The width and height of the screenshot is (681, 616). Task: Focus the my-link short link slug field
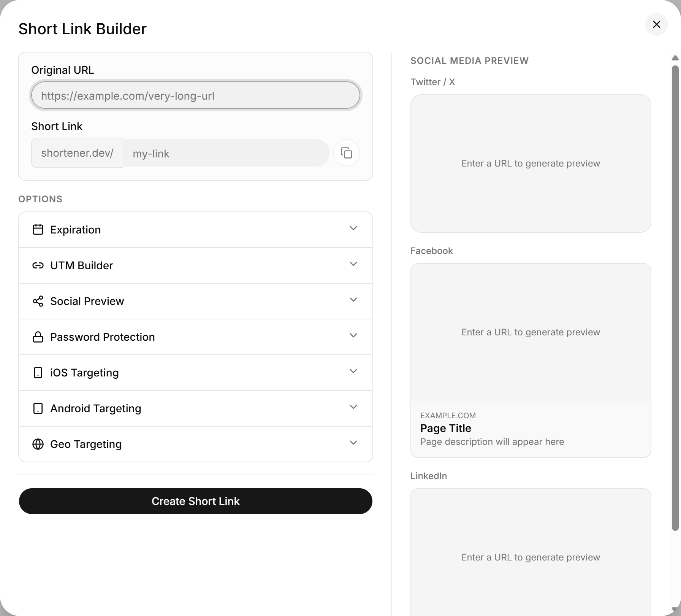click(226, 153)
